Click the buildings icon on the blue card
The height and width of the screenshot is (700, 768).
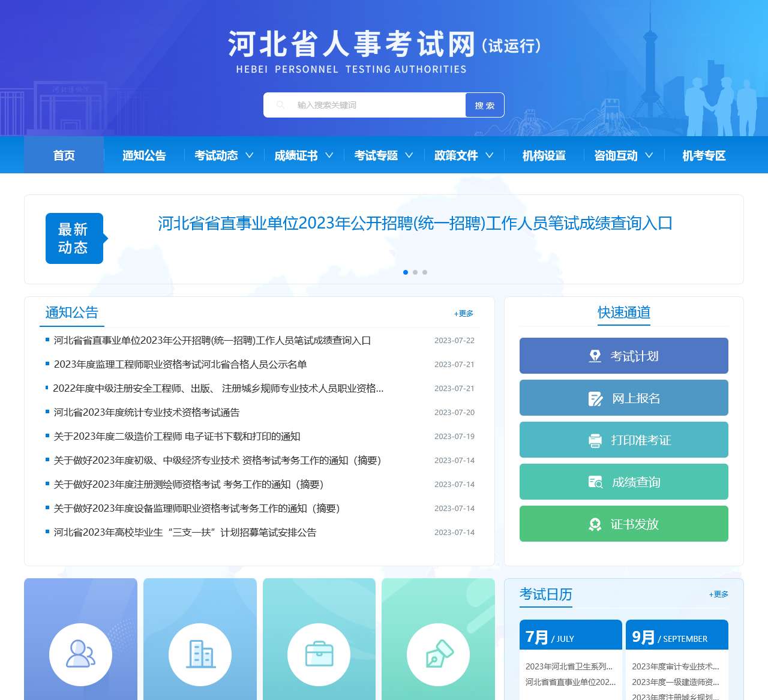pos(200,654)
